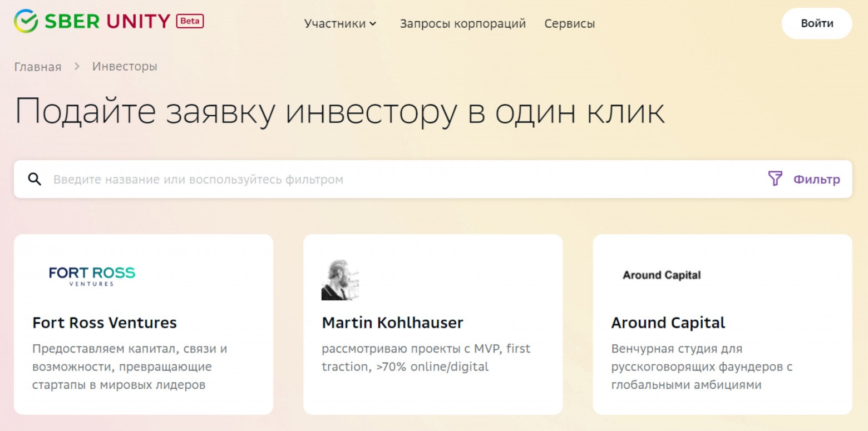Viewport: 868px width, 431px height.
Task: Open Запросы корпораций menu item
Action: point(463,23)
